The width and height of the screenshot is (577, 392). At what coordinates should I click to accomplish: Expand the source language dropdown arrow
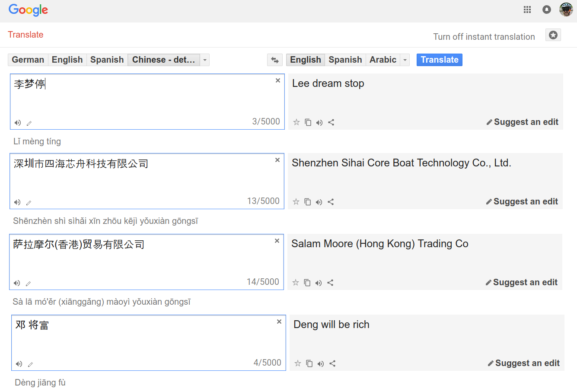(205, 60)
